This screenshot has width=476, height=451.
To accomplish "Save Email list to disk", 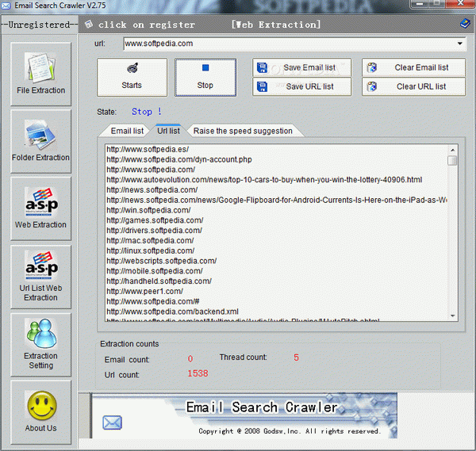I will (x=301, y=67).
